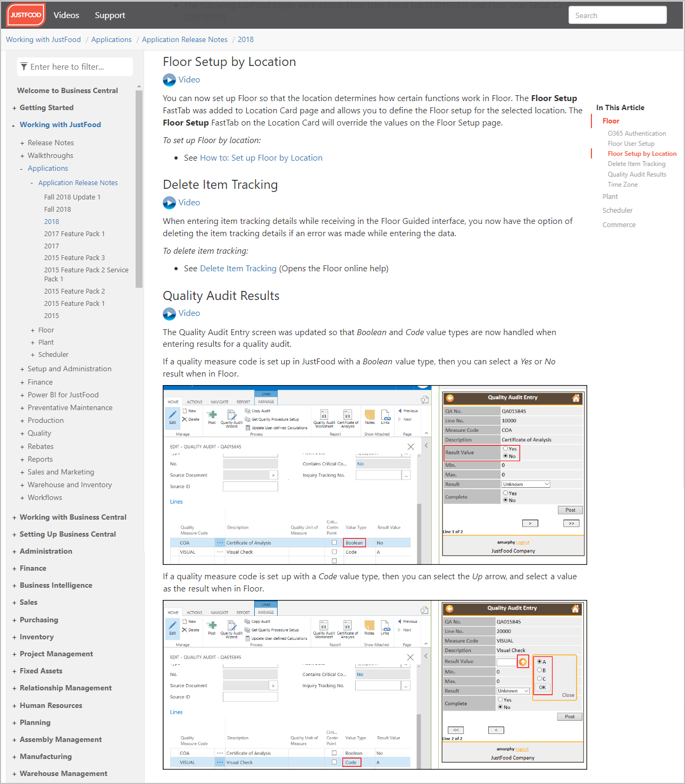This screenshot has width=685, height=784.
Task: Click orange Up arrow beside Result Value field
Action: [523, 662]
